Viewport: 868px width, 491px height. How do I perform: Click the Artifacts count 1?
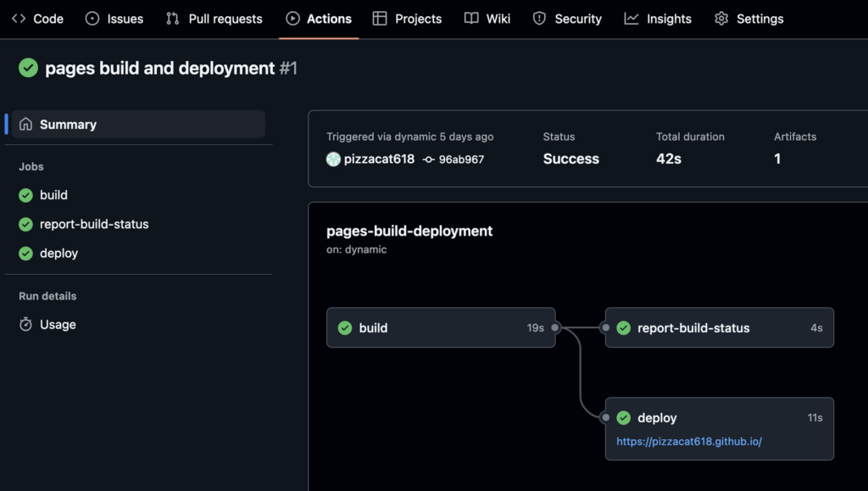click(777, 159)
